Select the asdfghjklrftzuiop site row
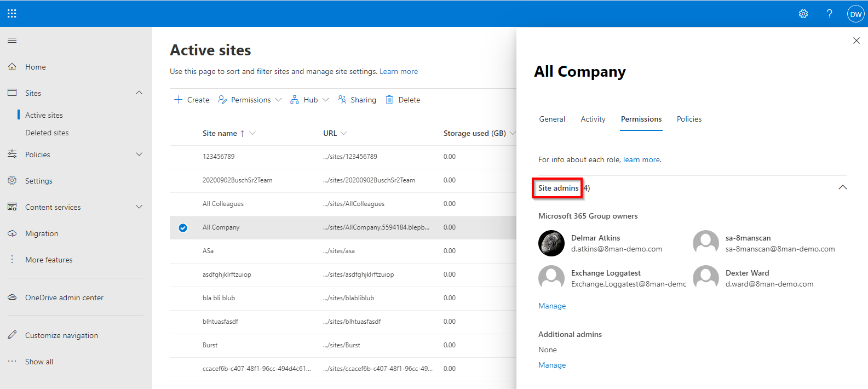Image resolution: width=868 pixels, height=389 pixels. (343, 274)
